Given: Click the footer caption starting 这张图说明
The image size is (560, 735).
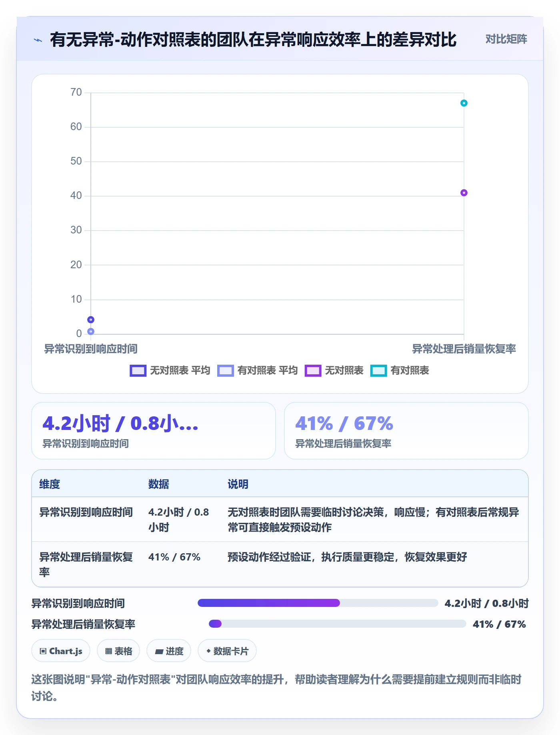Looking at the screenshot, I should point(276,688).
